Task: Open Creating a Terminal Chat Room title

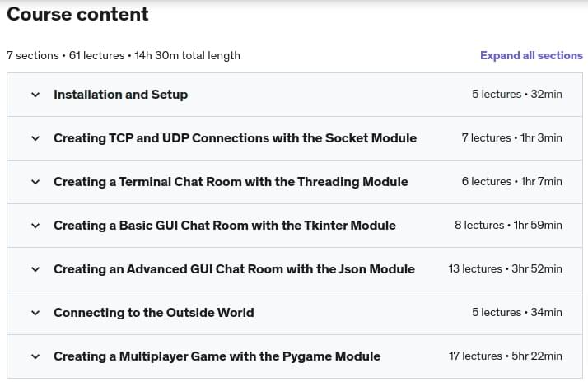Action: click(231, 182)
